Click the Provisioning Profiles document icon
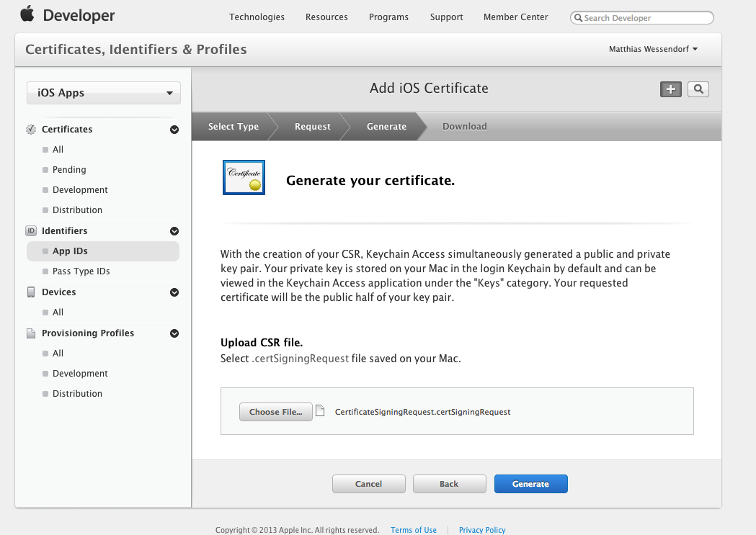The width and height of the screenshot is (756, 535). (x=31, y=333)
